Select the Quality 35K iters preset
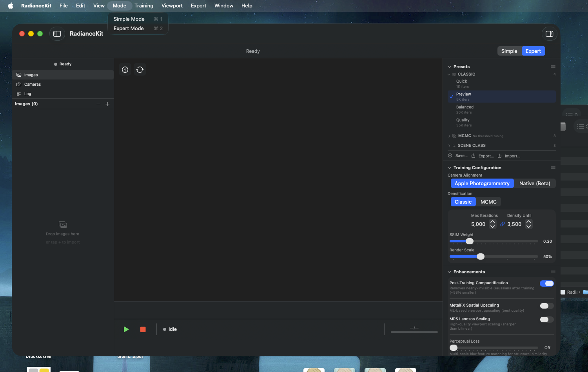588x372 pixels. tap(502, 123)
